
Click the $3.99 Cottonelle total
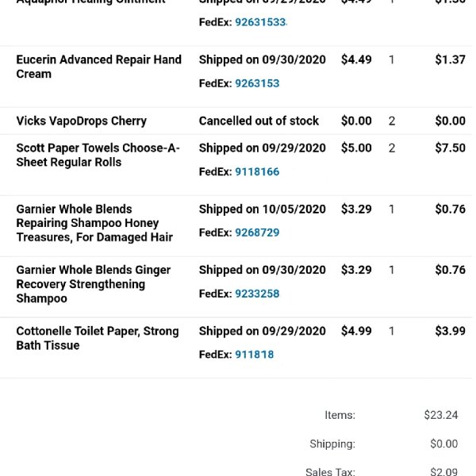tap(450, 331)
